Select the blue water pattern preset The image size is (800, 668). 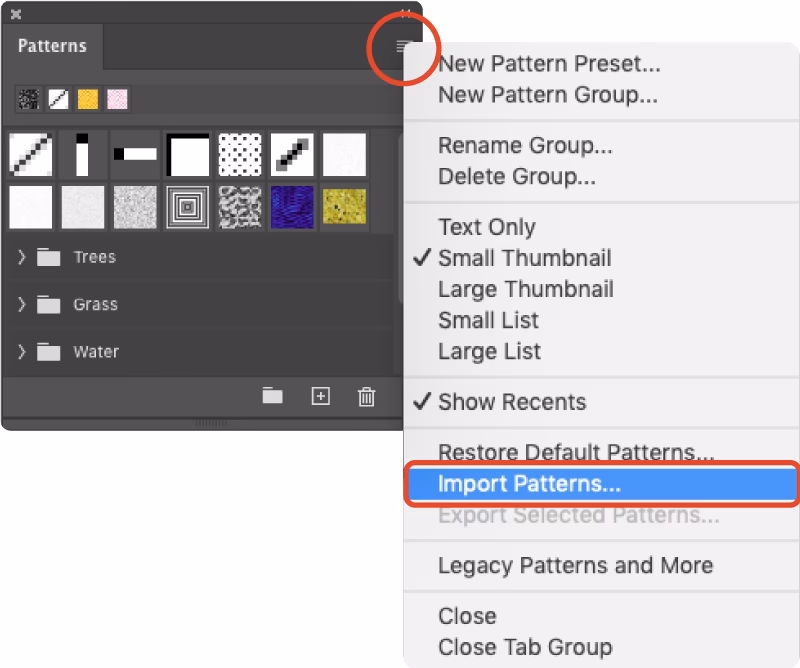click(292, 207)
